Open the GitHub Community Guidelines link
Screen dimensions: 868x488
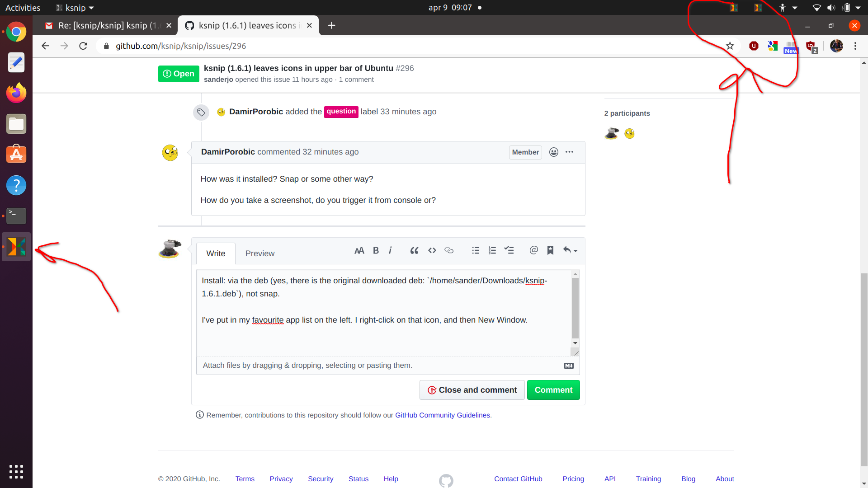click(x=443, y=415)
